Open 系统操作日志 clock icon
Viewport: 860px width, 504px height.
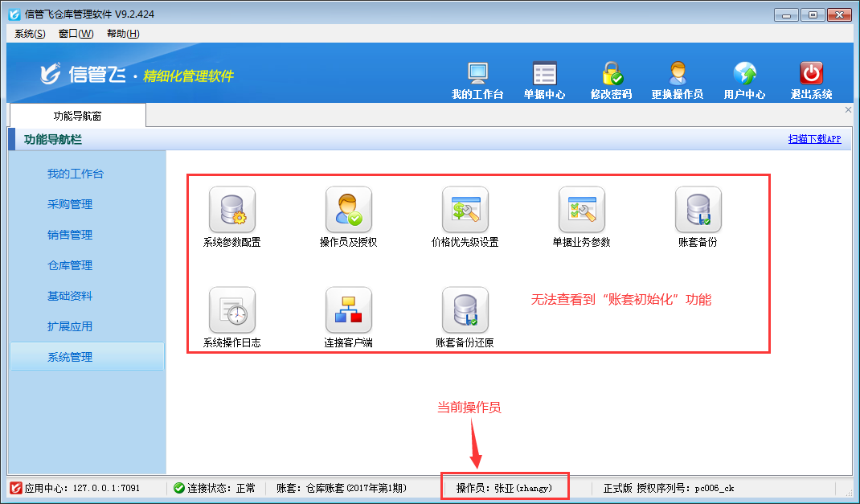[x=231, y=310]
